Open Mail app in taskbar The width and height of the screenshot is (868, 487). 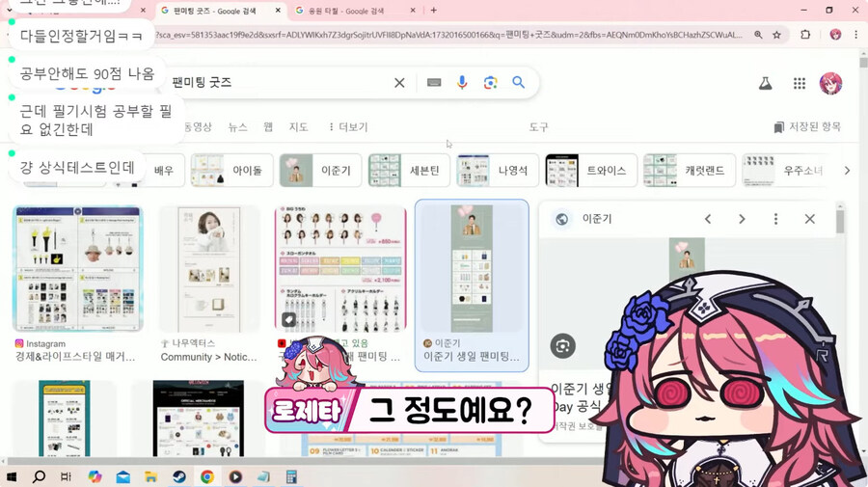122,476
